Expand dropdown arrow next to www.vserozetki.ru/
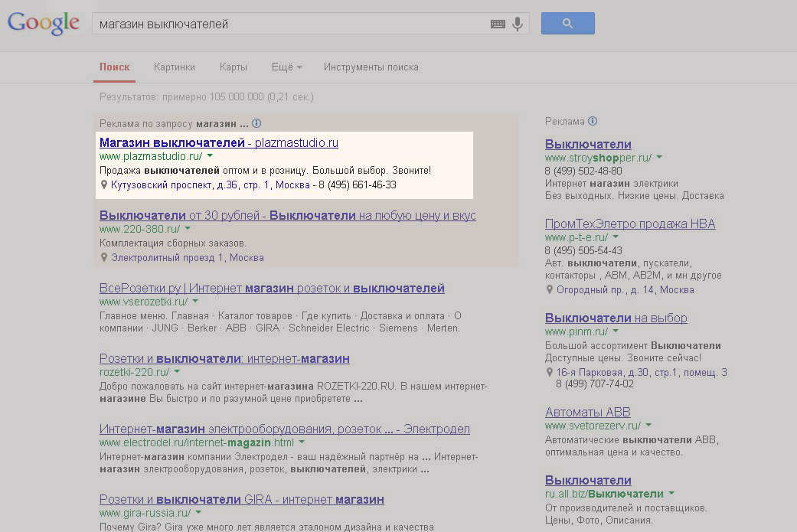The height and width of the screenshot is (532, 797). (195, 302)
